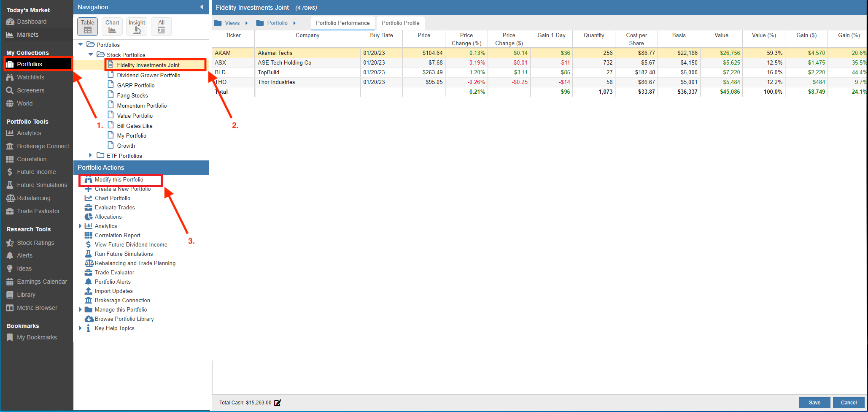The width and height of the screenshot is (868, 412).
Task: Click Evaluate Trades action
Action: point(115,207)
